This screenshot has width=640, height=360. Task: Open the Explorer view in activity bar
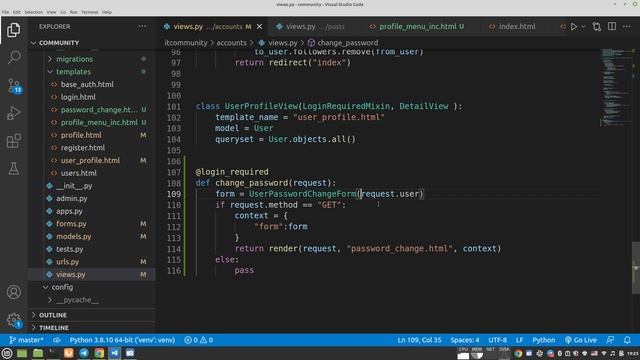click(13, 30)
